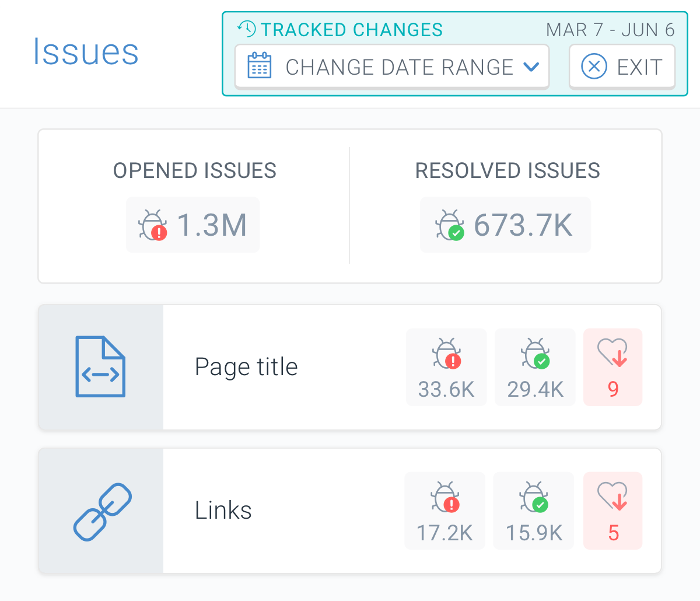Click the circled X icon beside Exit
700x601 pixels.
pos(594,67)
